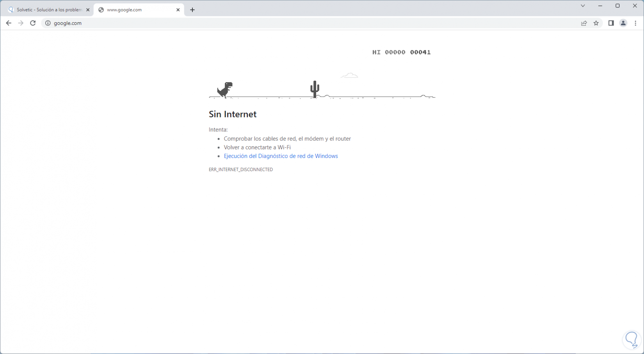Click 'Comprobar los cables de red' suggestion
The image size is (644, 354).
pos(287,139)
